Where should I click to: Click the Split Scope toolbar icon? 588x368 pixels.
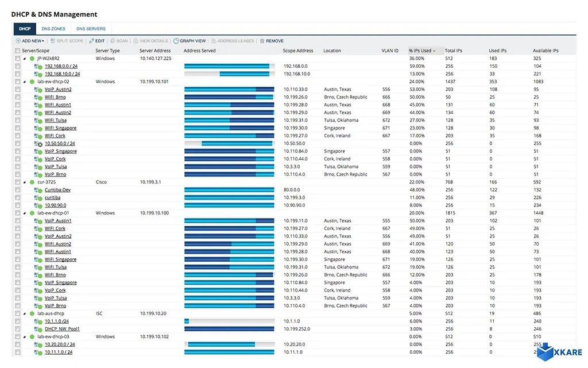point(53,41)
